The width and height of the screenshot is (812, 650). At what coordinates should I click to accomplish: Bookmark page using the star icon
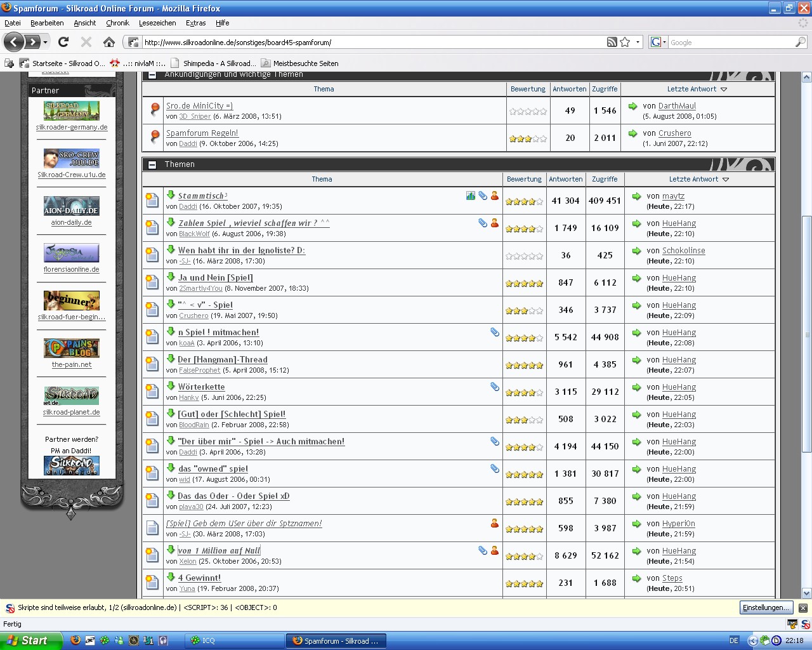coord(625,43)
